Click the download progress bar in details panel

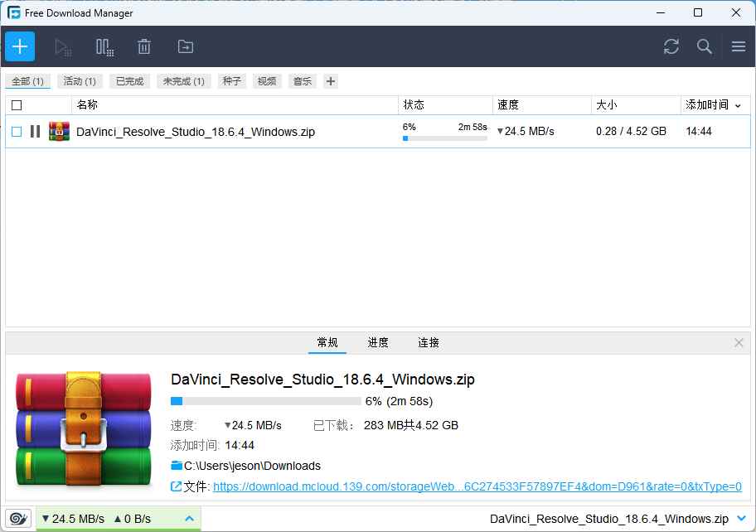pos(265,400)
